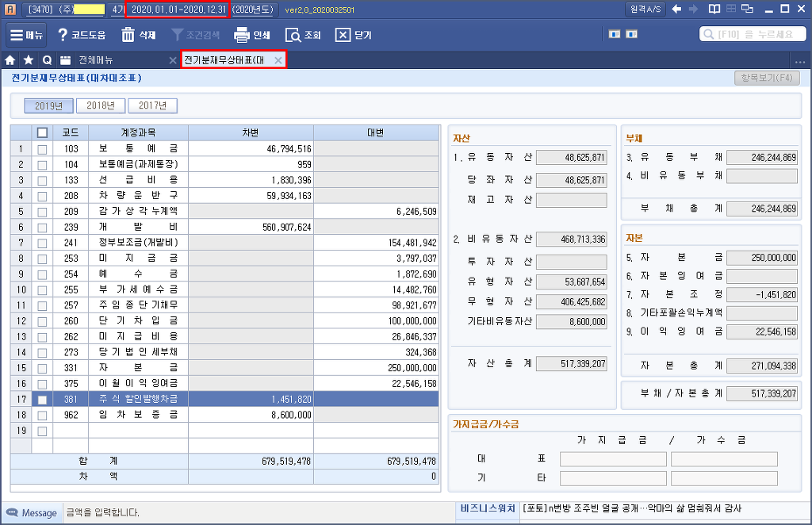Image resolution: width=812 pixels, height=525 pixels.
Task: Switch to the 2018년 year tab
Action: [x=101, y=105]
